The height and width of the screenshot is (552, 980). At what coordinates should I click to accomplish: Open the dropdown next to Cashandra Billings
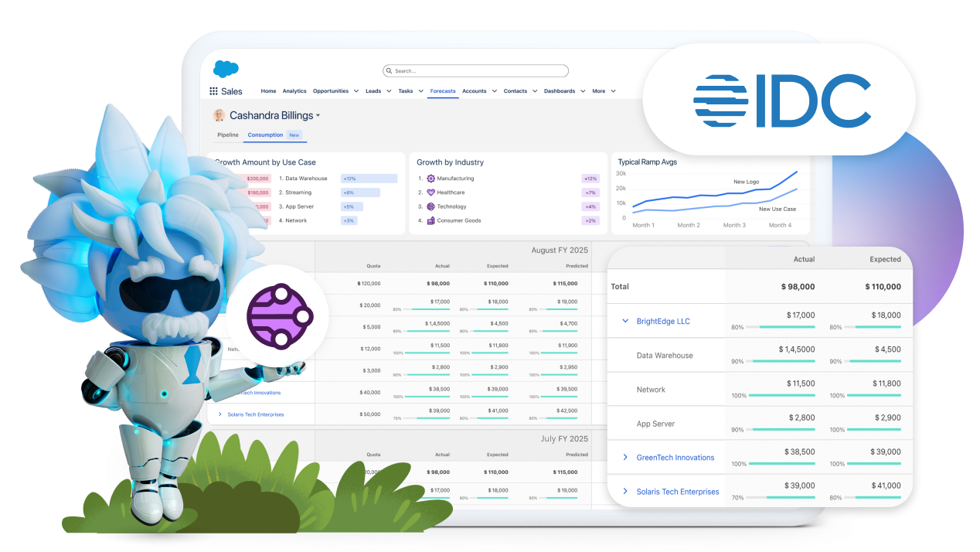[318, 116]
